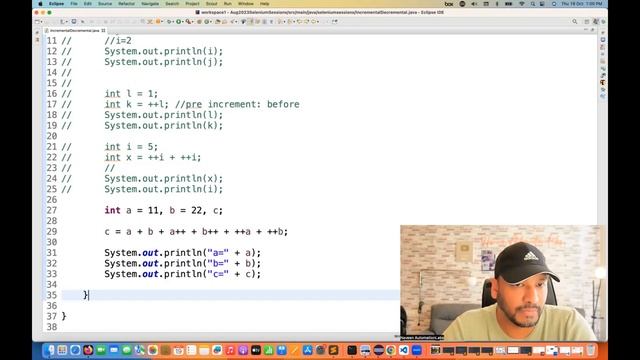Image resolution: width=640 pixels, height=360 pixels.
Task: Open the Source menu
Action: click(105, 4)
